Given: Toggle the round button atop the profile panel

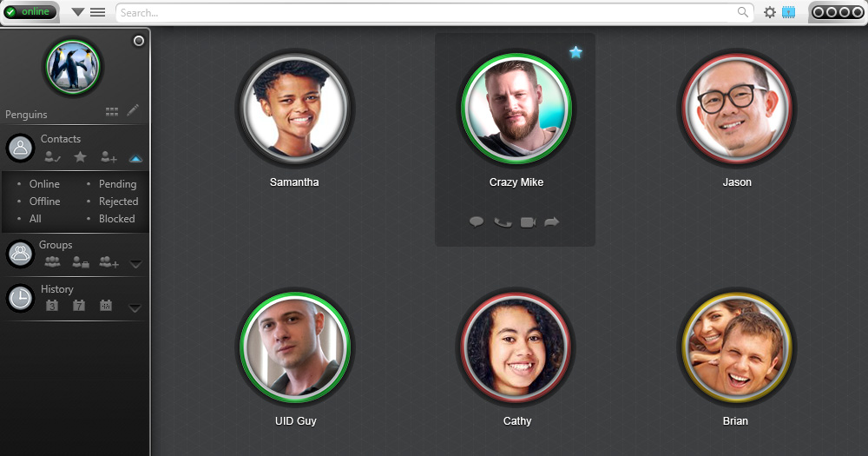Looking at the screenshot, I should coord(138,41).
